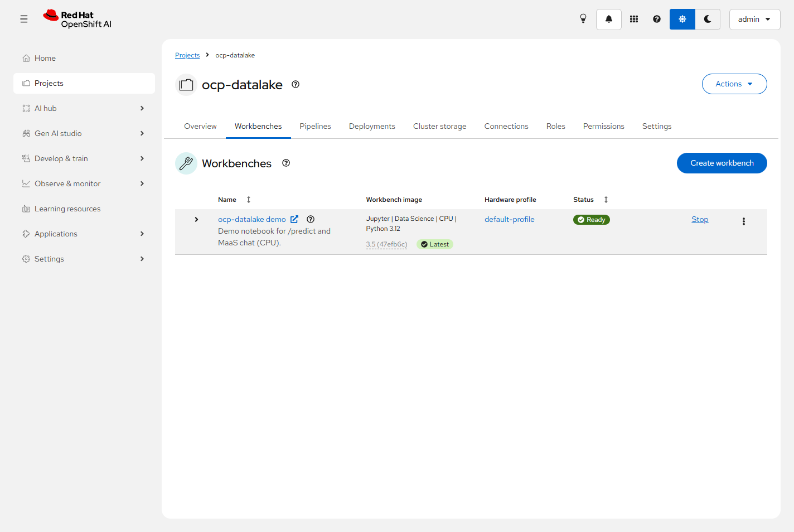Switch to Deployments tab
Viewport: 794px width, 532px height.
coord(372,126)
